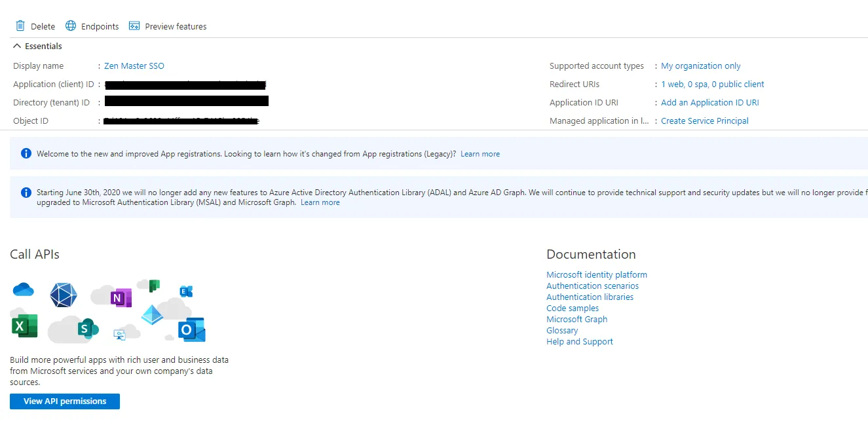
Task: Open redirect URIs link showing 1 web
Action: tap(713, 84)
